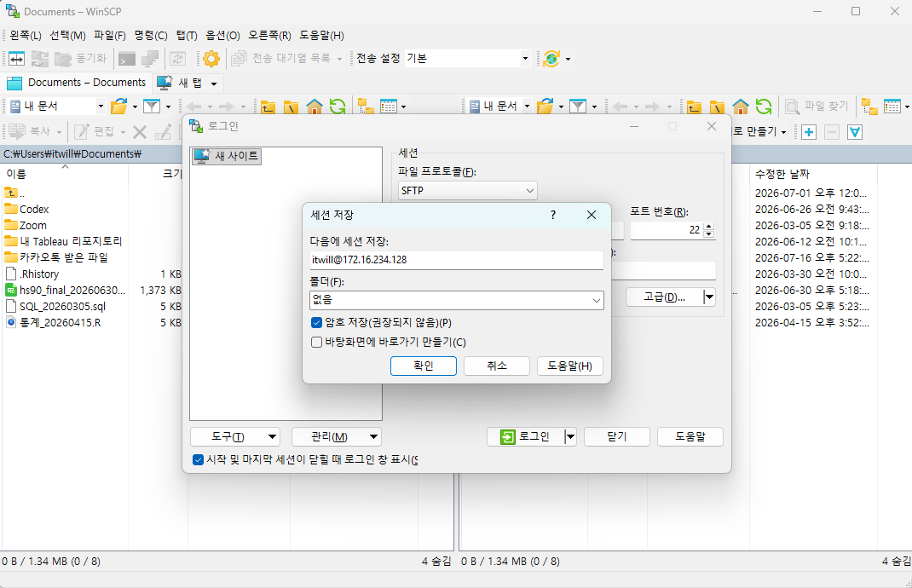Expand the 관리 button dropdown

[x=374, y=437]
